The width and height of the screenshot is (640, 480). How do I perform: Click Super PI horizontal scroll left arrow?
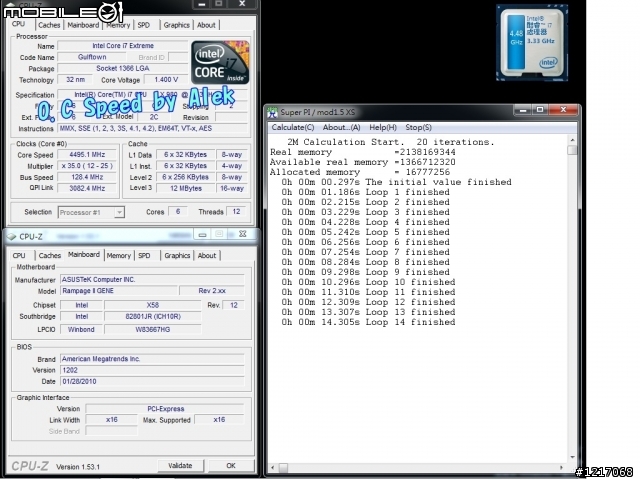coord(272,467)
